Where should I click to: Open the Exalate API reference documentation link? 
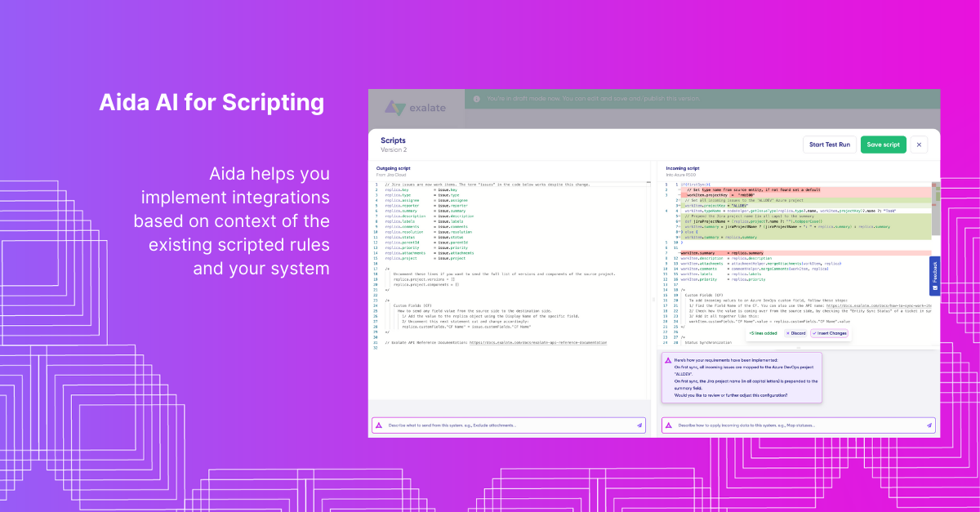tap(538, 343)
